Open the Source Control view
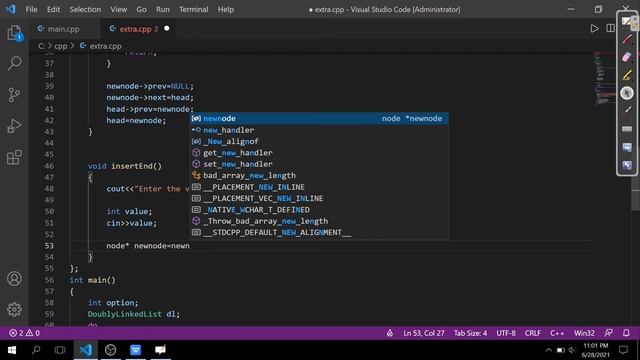The width and height of the screenshot is (640, 360). 14,95
